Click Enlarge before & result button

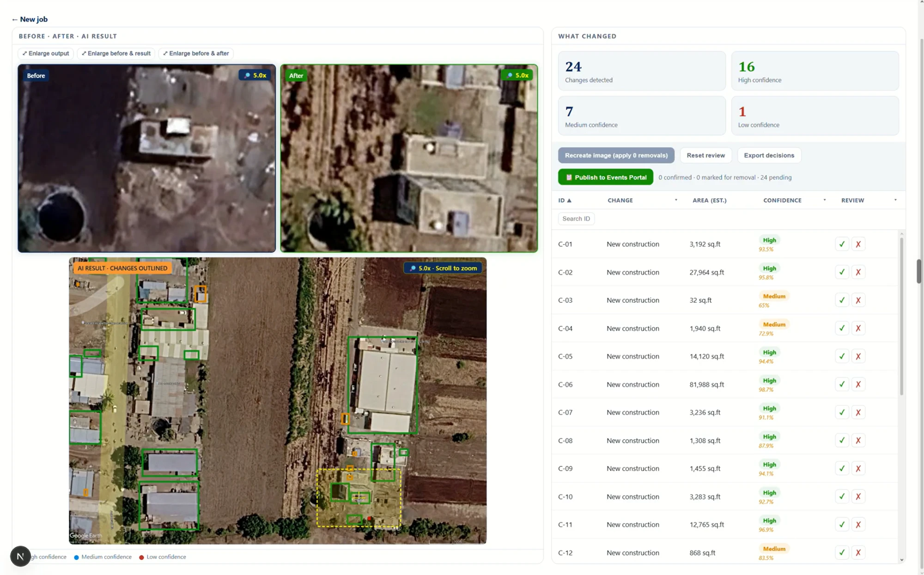coord(116,54)
